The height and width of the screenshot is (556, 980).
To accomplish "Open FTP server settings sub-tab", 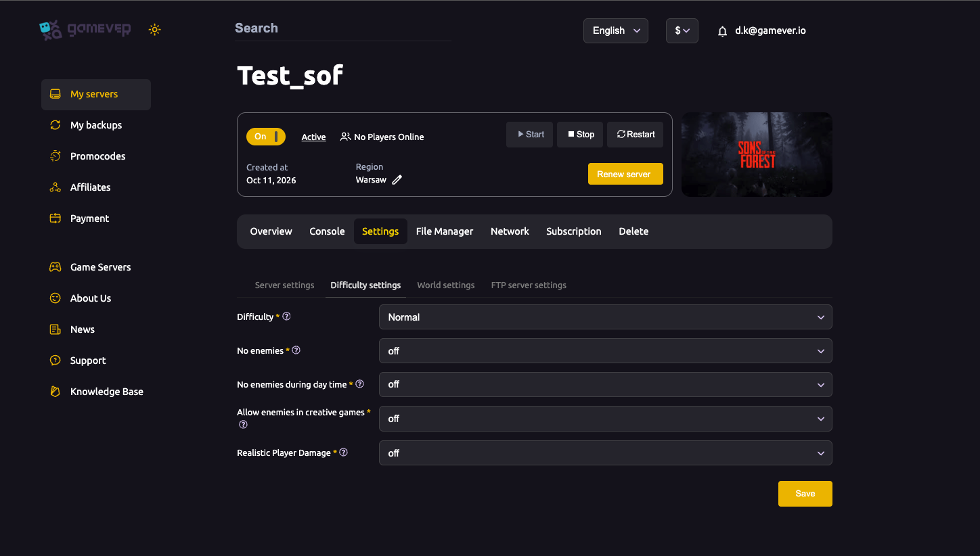I will [x=529, y=285].
